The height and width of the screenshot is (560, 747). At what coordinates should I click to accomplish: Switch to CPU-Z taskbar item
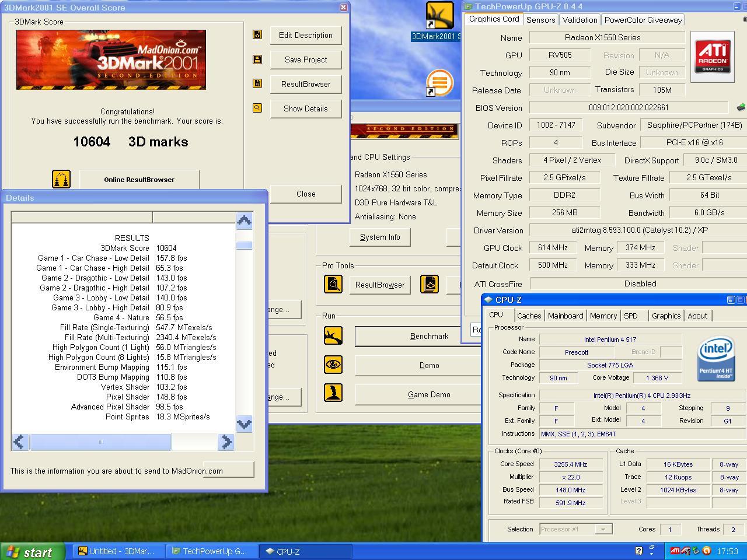[x=306, y=551]
